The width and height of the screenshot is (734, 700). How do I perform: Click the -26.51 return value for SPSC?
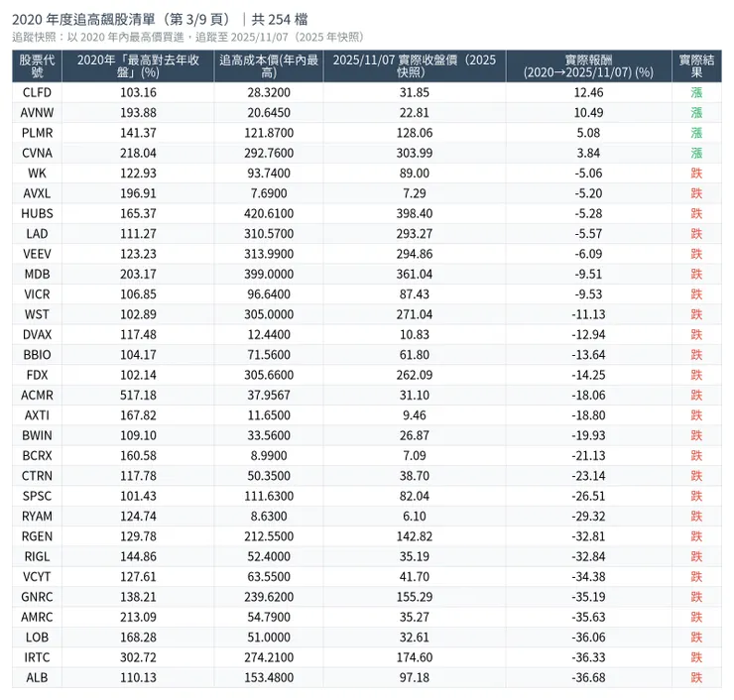(588, 496)
